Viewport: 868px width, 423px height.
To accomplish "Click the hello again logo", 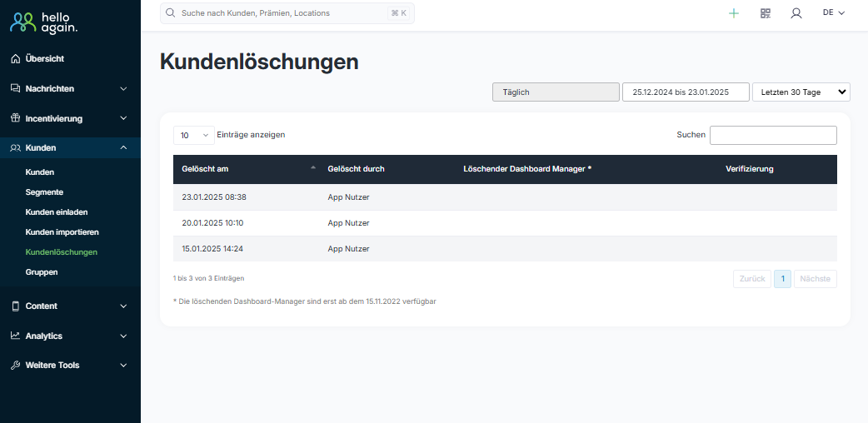I will pos(43,22).
